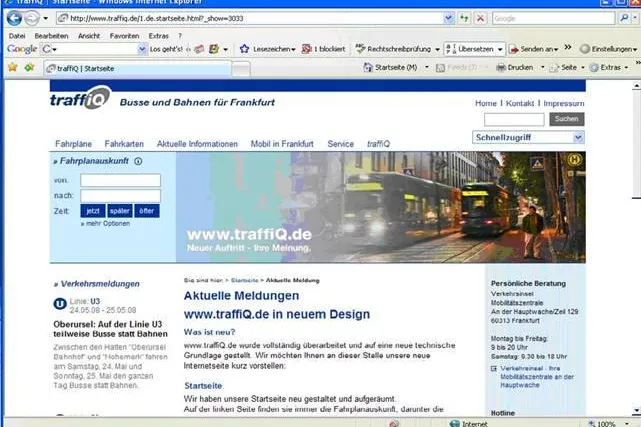
Task: Open Google toolbar Einstellungen
Action: point(607,49)
